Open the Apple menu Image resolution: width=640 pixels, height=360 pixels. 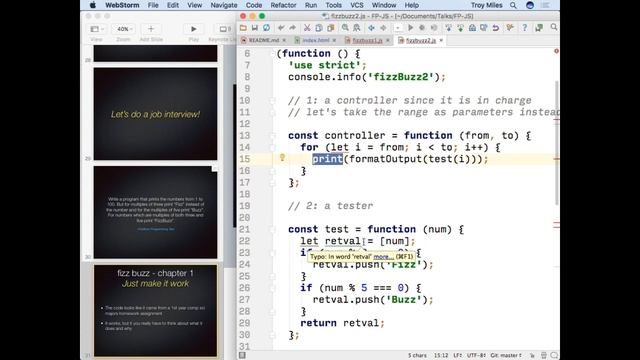(93, 5)
